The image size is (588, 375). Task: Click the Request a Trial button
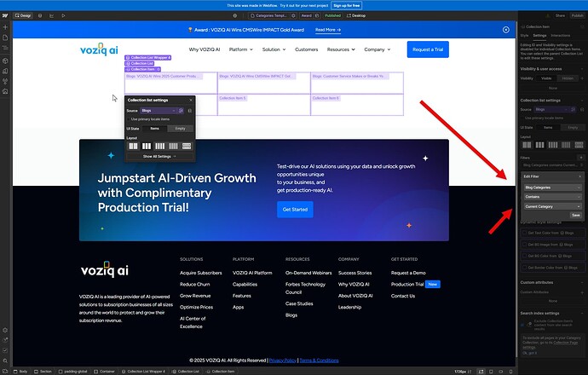[428, 49]
